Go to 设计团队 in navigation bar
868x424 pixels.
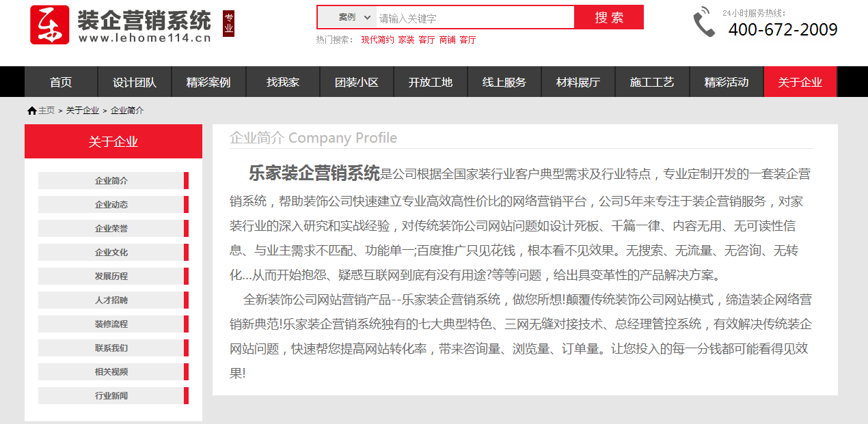[x=135, y=83]
